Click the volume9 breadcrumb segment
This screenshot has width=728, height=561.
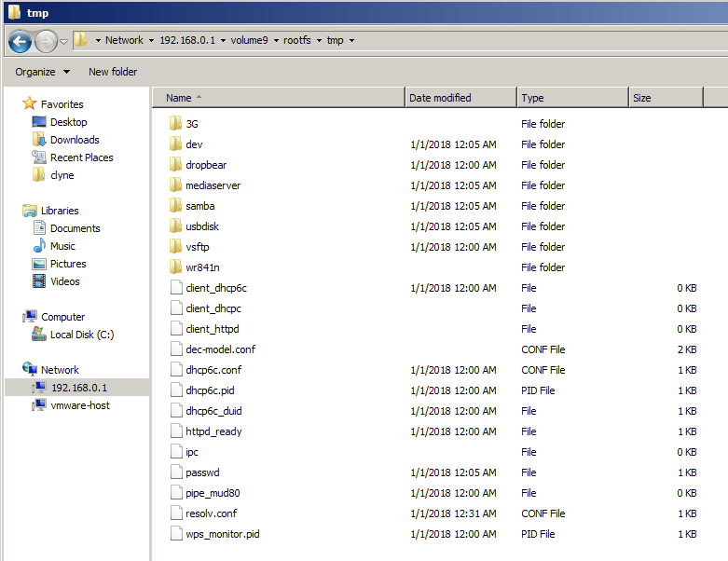(249, 40)
